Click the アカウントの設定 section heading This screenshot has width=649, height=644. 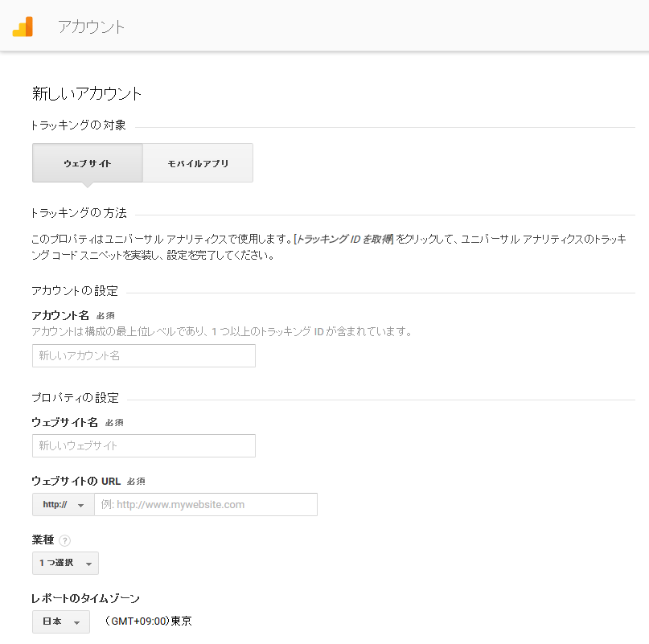75,291
